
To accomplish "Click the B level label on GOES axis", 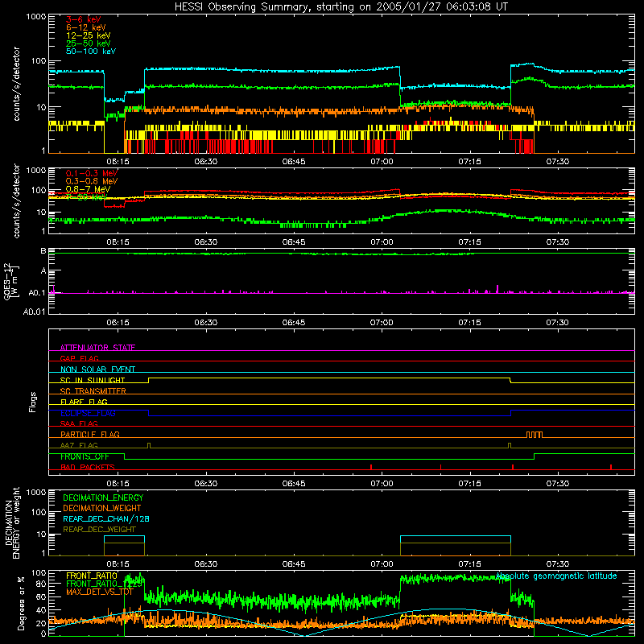I will (x=43, y=250).
